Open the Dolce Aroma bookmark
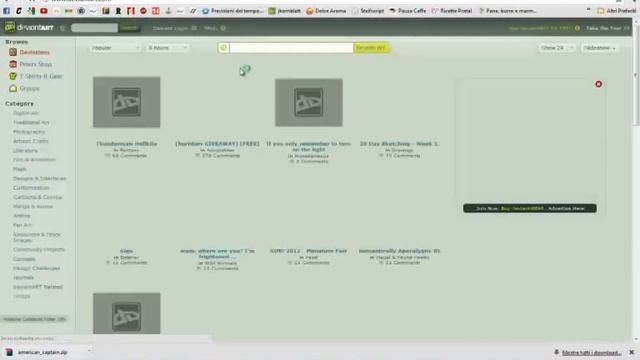This screenshot has width=640, height=360. (x=326, y=11)
